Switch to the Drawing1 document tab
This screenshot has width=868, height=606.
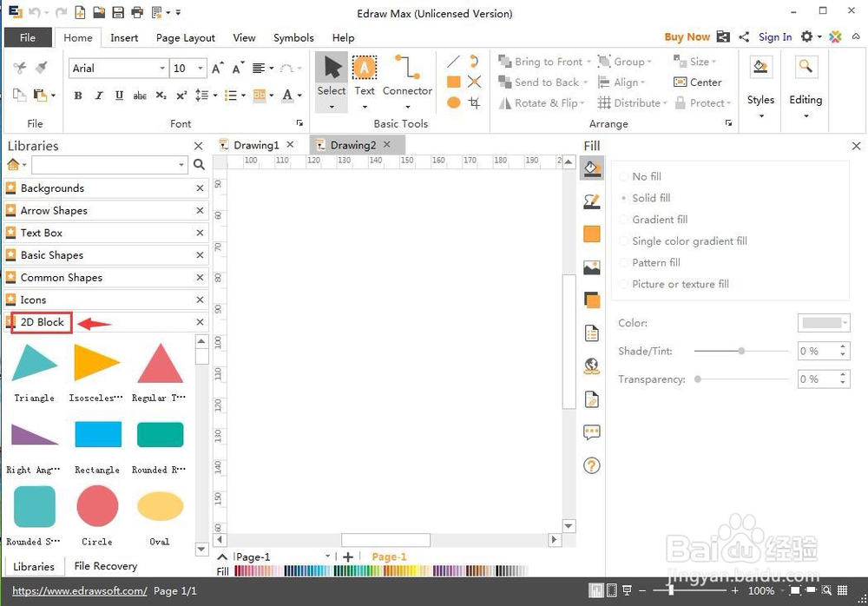pos(256,145)
